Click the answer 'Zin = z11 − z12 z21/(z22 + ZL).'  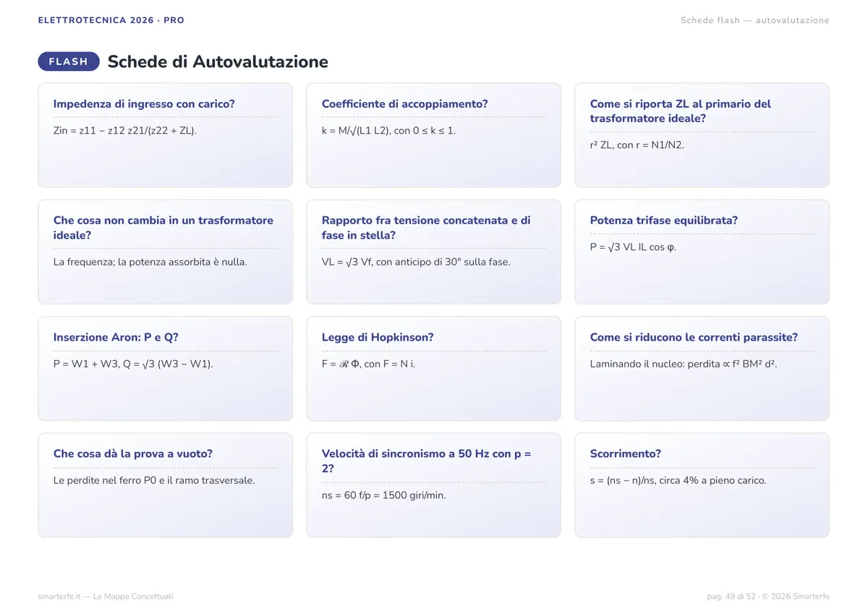click(125, 131)
